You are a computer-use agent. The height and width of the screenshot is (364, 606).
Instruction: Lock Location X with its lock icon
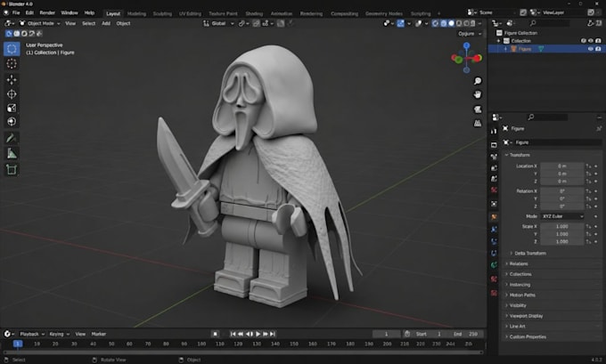click(588, 166)
